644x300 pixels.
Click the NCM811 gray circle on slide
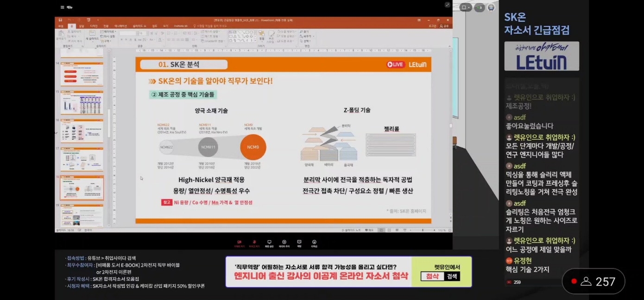[x=208, y=147]
